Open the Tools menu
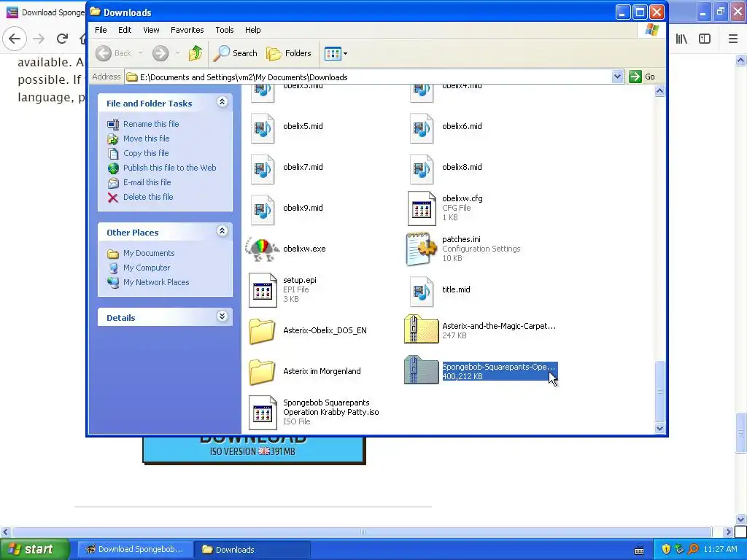Screen dimensions: 747x560 (225, 30)
